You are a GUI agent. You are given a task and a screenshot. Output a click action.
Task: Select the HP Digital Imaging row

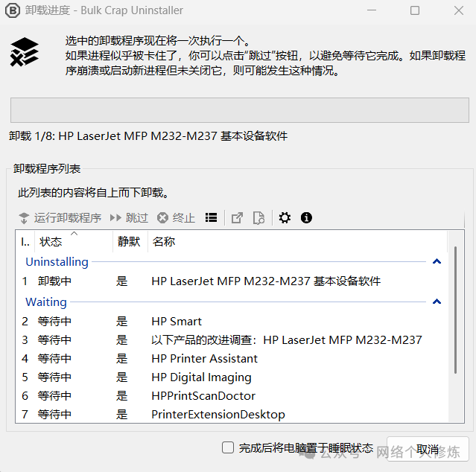(x=232, y=377)
